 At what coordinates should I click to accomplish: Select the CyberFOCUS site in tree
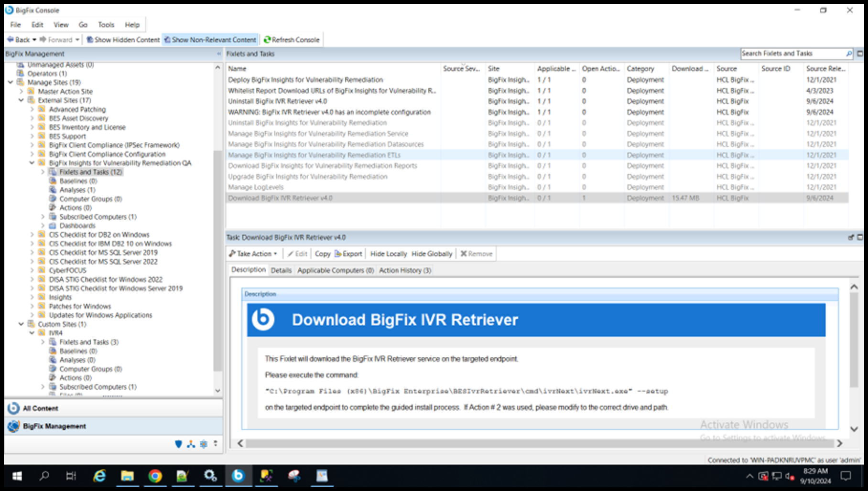(x=67, y=270)
